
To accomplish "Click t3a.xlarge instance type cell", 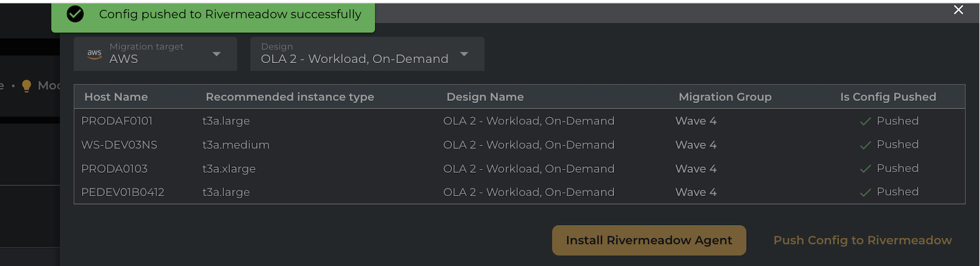I will (x=229, y=168).
